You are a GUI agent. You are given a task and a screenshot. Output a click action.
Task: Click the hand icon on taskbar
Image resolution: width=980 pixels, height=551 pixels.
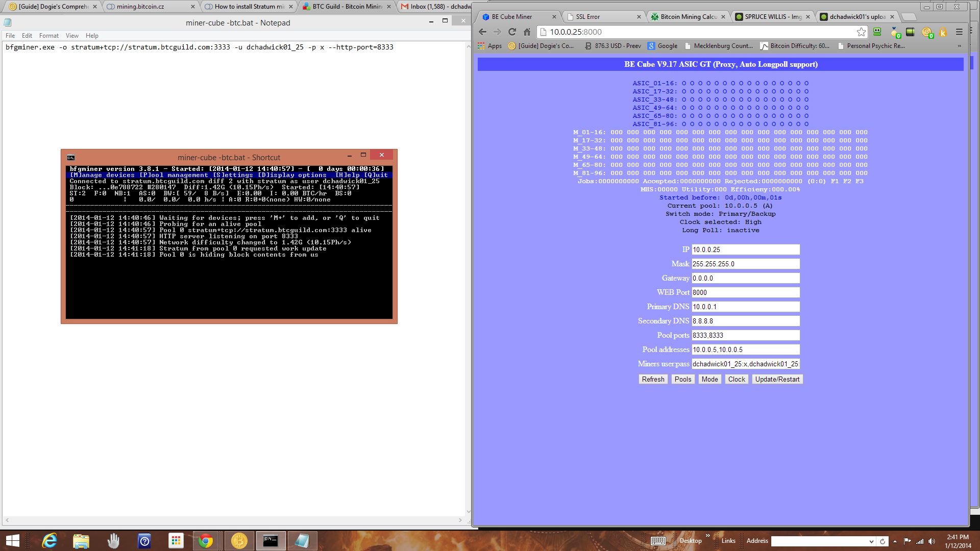tap(113, 541)
